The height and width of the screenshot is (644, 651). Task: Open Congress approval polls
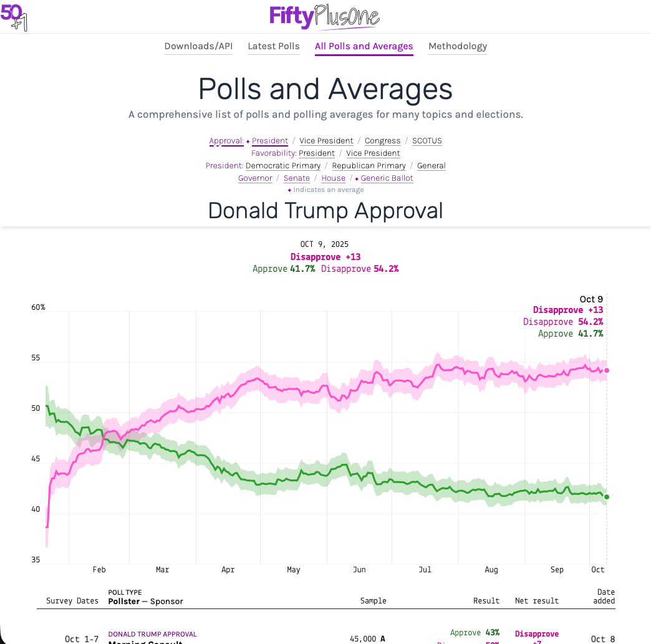point(382,141)
